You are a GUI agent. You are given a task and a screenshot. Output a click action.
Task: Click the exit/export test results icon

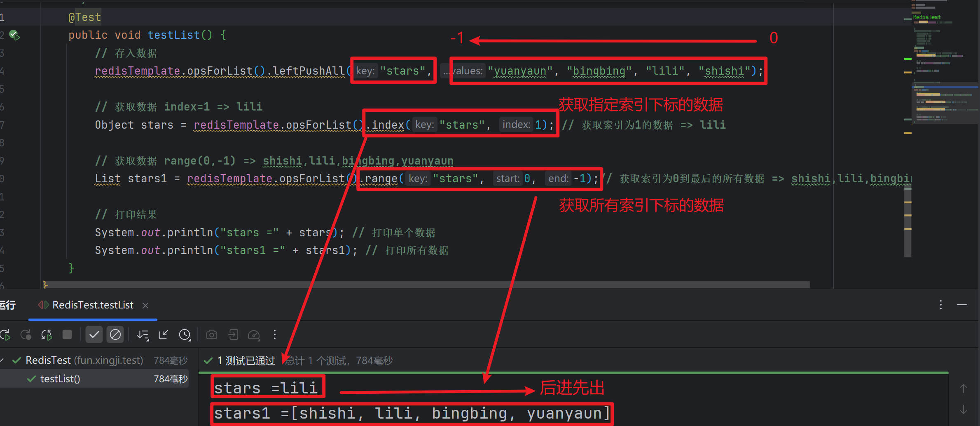click(233, 334)
